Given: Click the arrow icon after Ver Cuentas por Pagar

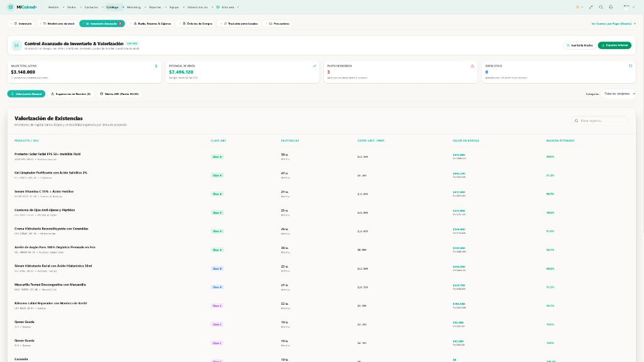Looking at the screenshot, I should (x=635, y=24).
